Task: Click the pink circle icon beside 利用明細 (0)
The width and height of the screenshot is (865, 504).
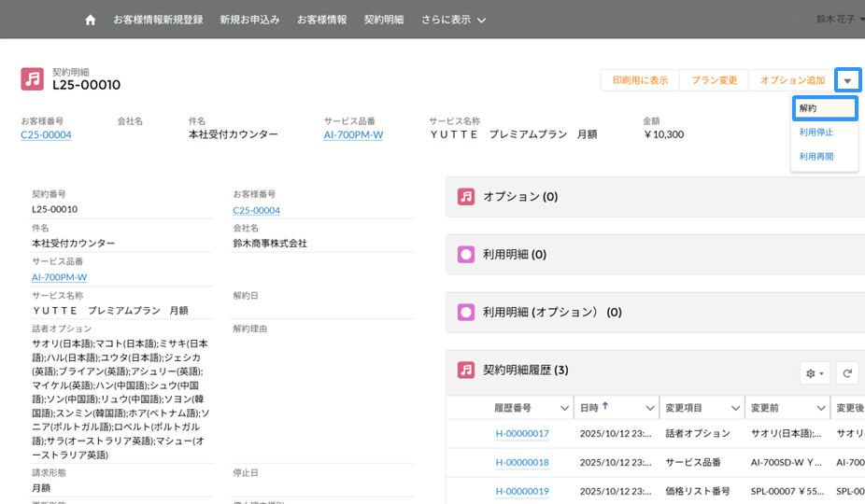Action: coord(466,254)
